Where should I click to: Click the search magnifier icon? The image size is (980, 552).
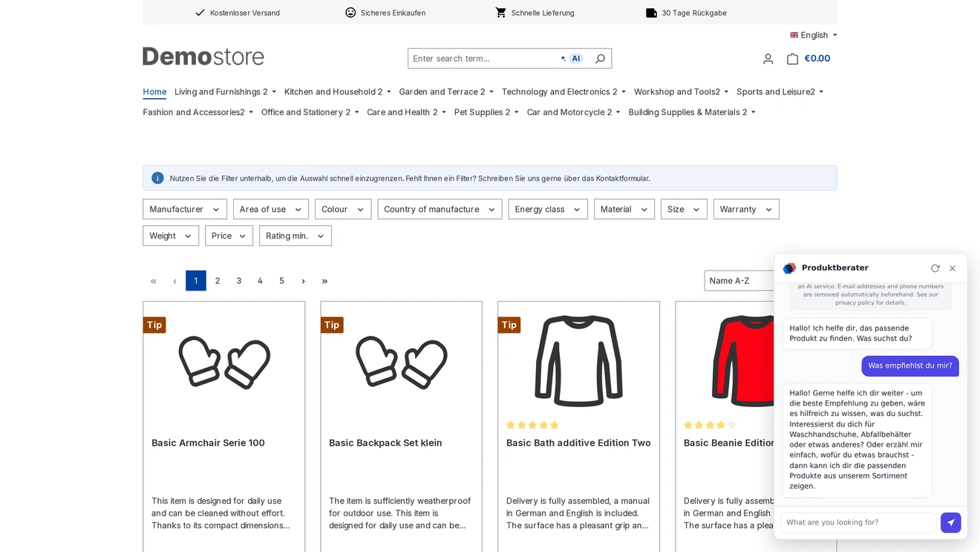600,59
